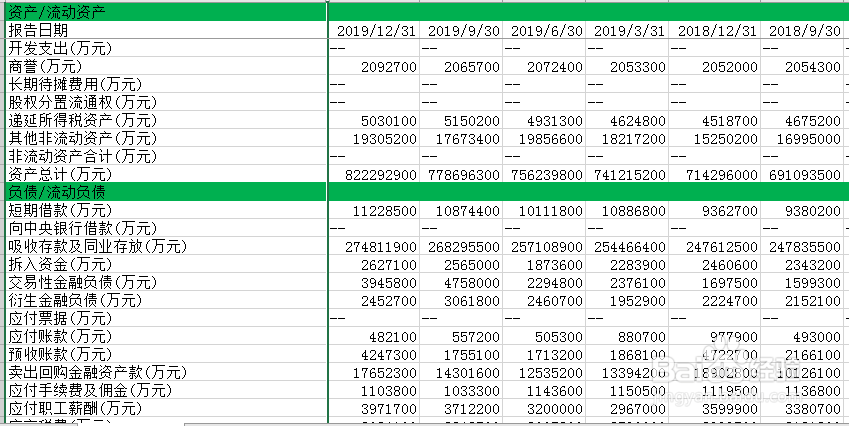Screen dimensions: 849x426
Task: Select accounts payable value 482100
Action: click(x=374, y=336)
